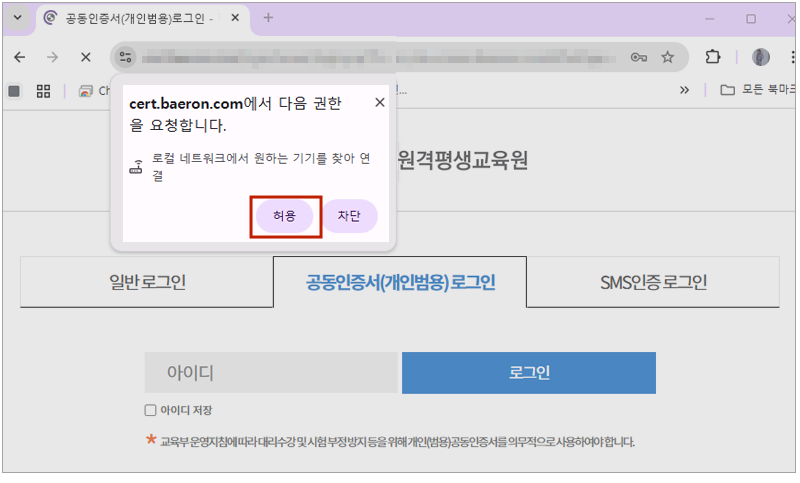The height and width of the screenshot is (483, 800).
Task: Switch to 일반 로그인 tab
Action: (x=147, y=282)
